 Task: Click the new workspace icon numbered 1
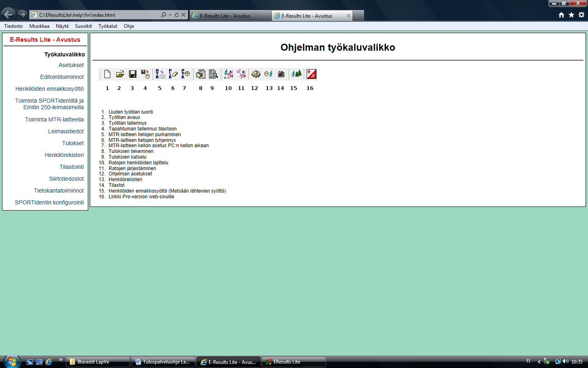[107, 74]
